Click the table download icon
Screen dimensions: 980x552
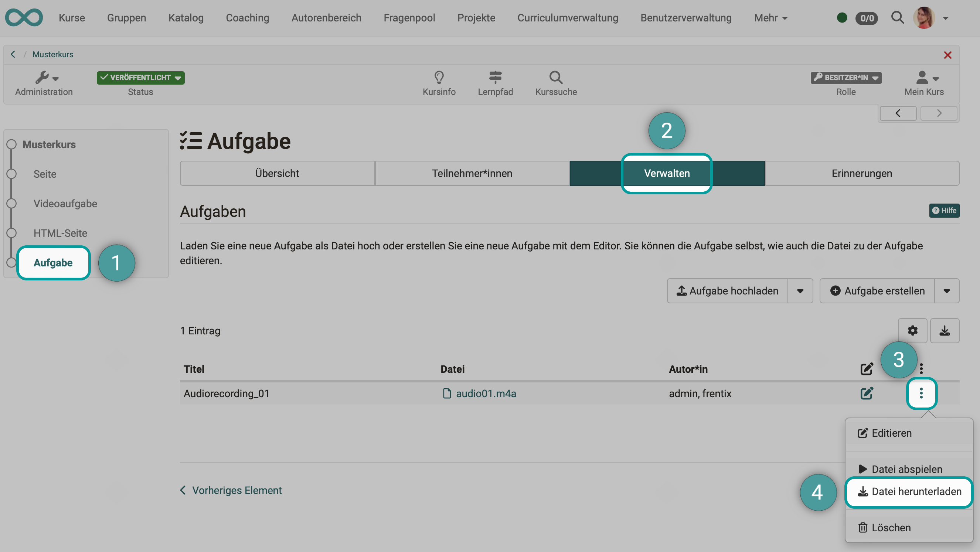[945, 330]
